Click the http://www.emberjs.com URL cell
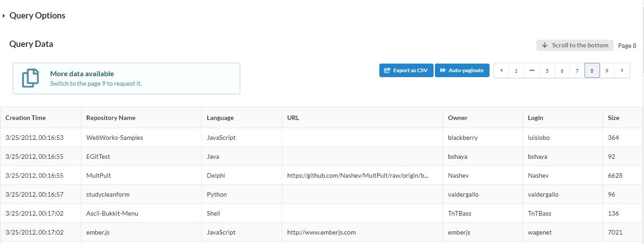Screen dimensions: 644x244 362,232
